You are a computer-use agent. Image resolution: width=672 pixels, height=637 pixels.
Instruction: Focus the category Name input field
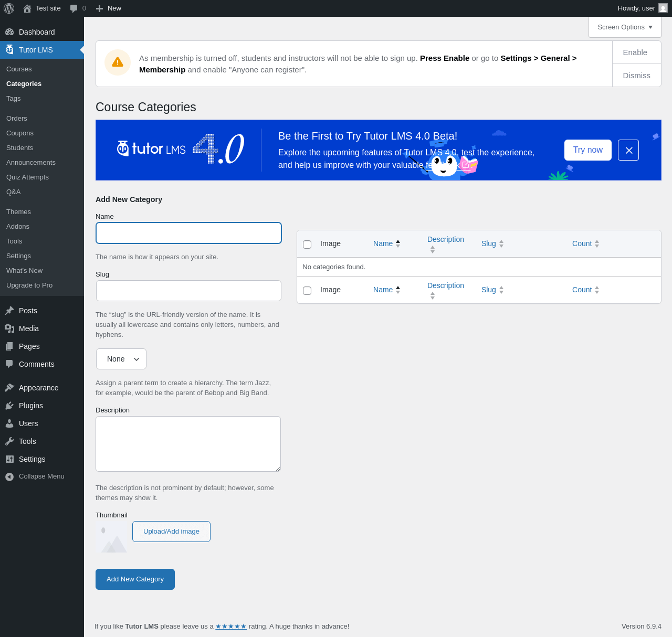(188, 233)
